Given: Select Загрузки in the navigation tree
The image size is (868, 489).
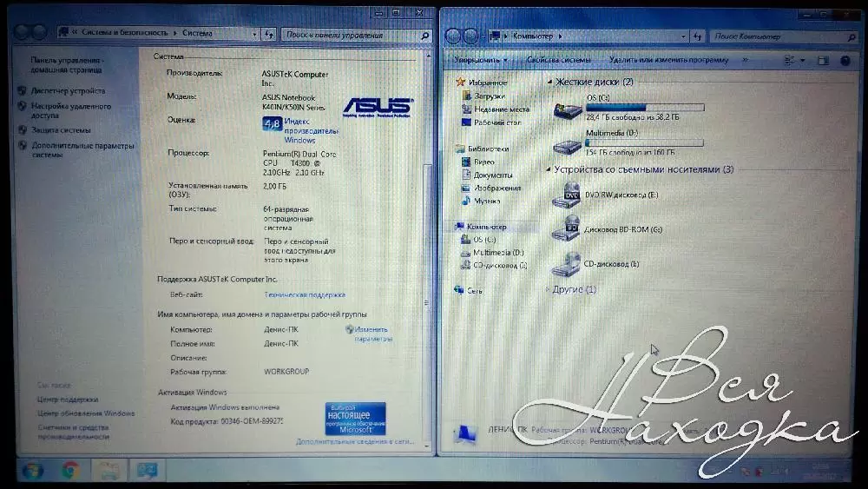Looking at the screenshot, I should [490, 96].
